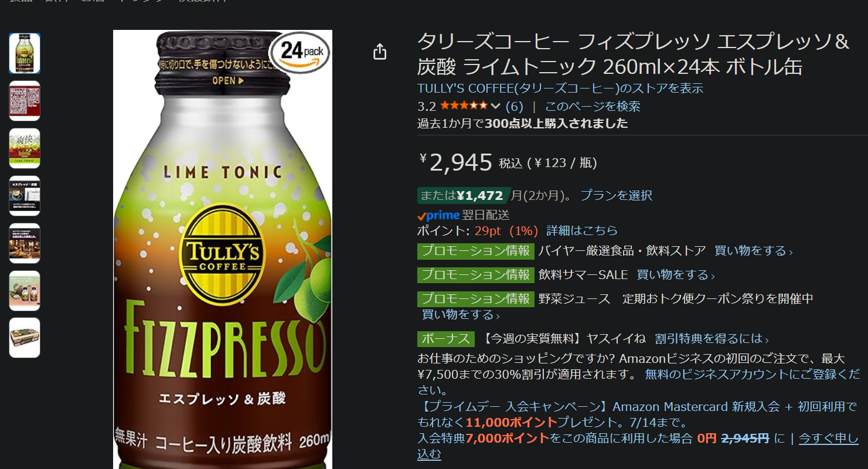
Task: Open TULLY'S COFFEE store link
Action: pos(560,89)
